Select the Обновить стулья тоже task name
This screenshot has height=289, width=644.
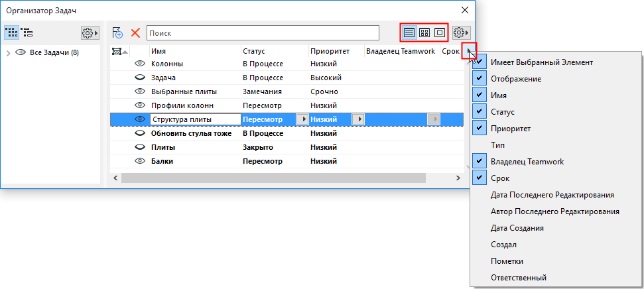(192, 133)
